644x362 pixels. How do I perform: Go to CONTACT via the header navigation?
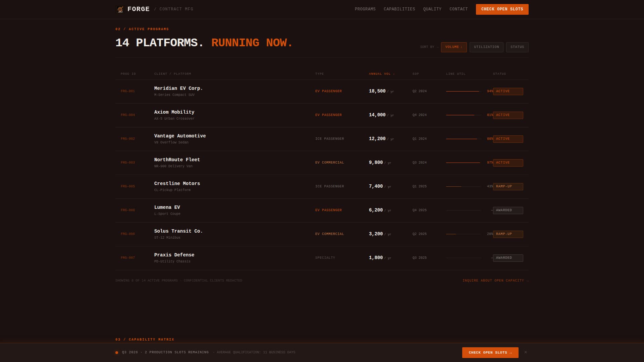pos(459,9)
